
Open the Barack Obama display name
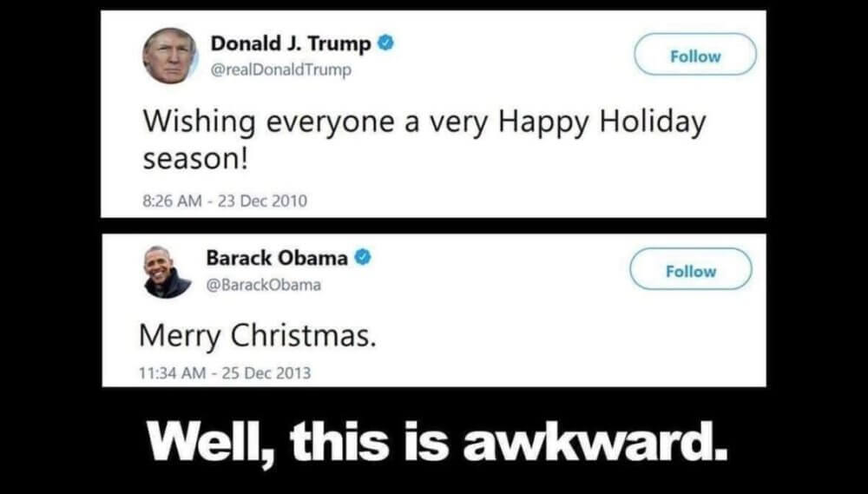278,258
